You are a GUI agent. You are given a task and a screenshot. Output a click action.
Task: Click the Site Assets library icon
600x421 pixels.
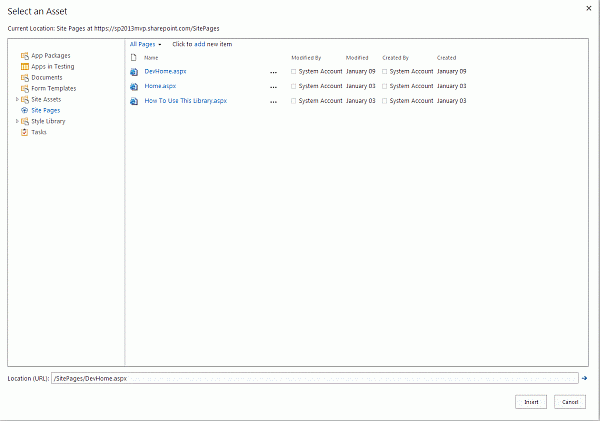pos(24,100)
